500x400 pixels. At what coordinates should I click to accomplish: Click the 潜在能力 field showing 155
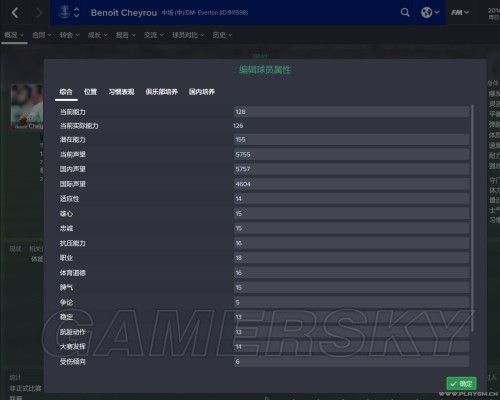click(351, 139)
